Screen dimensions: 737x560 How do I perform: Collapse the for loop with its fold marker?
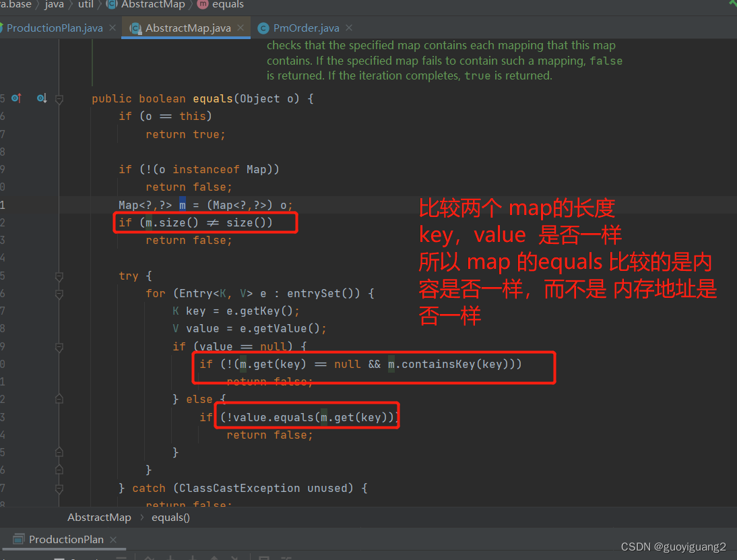point(59,294)
